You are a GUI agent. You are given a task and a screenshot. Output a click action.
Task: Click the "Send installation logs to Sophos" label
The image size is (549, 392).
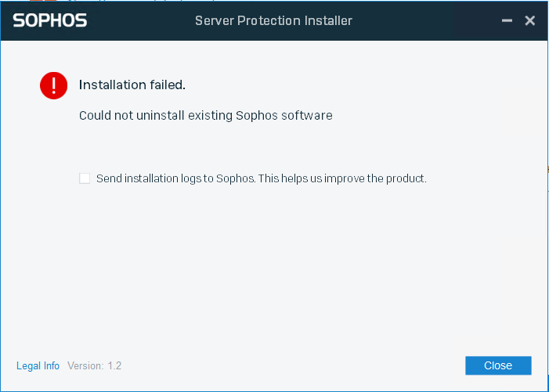click(x=175, y=178)
